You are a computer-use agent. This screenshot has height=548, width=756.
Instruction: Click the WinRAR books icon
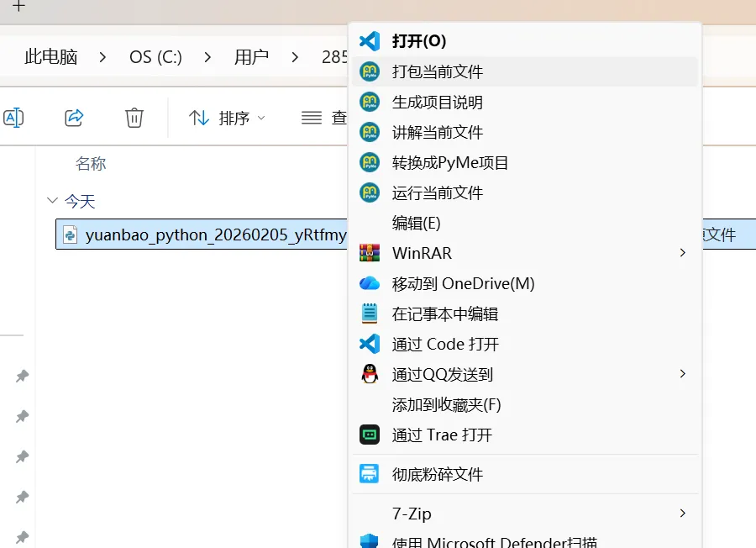pos(370,253)
